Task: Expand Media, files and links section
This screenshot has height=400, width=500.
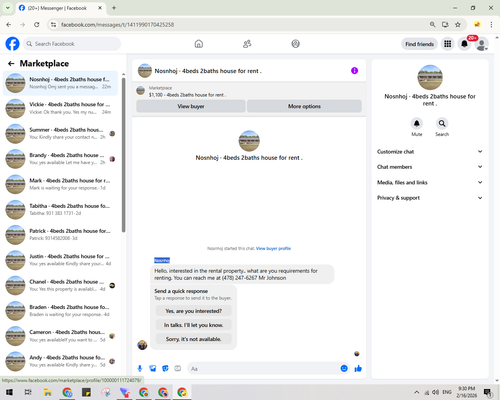Action: [429, 182]
